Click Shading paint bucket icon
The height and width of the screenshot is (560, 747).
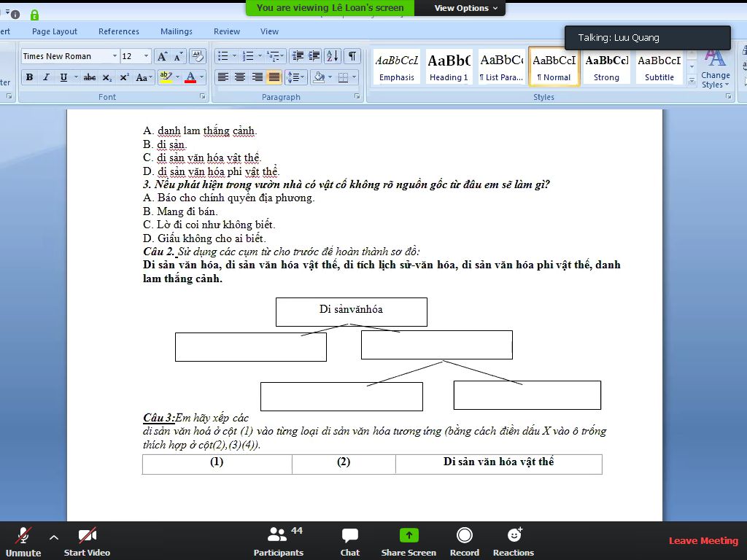[319, 77]
